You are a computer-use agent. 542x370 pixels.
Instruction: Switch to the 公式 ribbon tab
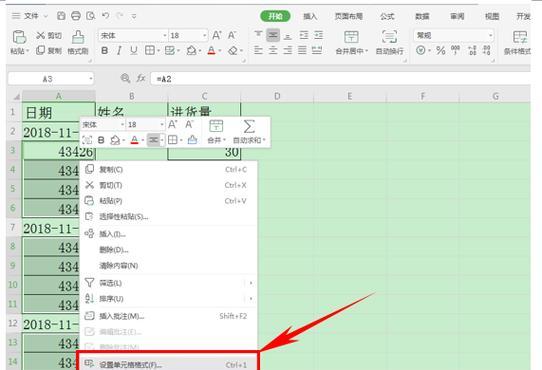click(387, 16)
